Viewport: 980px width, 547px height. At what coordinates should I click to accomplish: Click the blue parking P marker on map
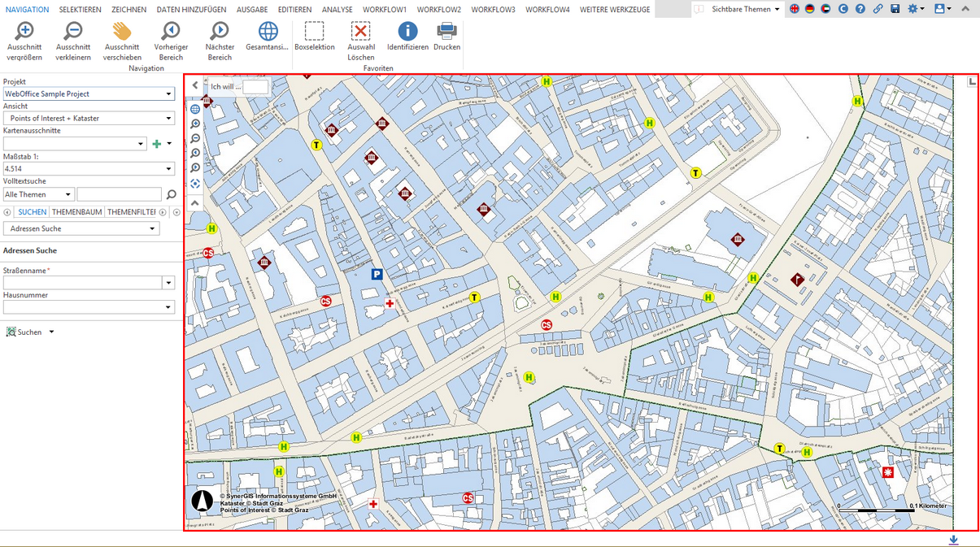(377, 275)
